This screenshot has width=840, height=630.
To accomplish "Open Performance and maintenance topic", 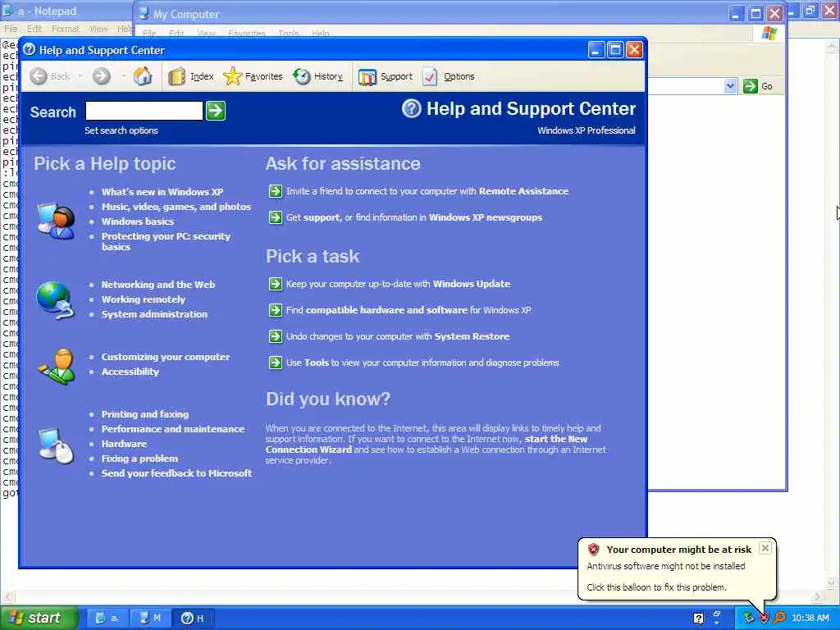I will 173,429.
